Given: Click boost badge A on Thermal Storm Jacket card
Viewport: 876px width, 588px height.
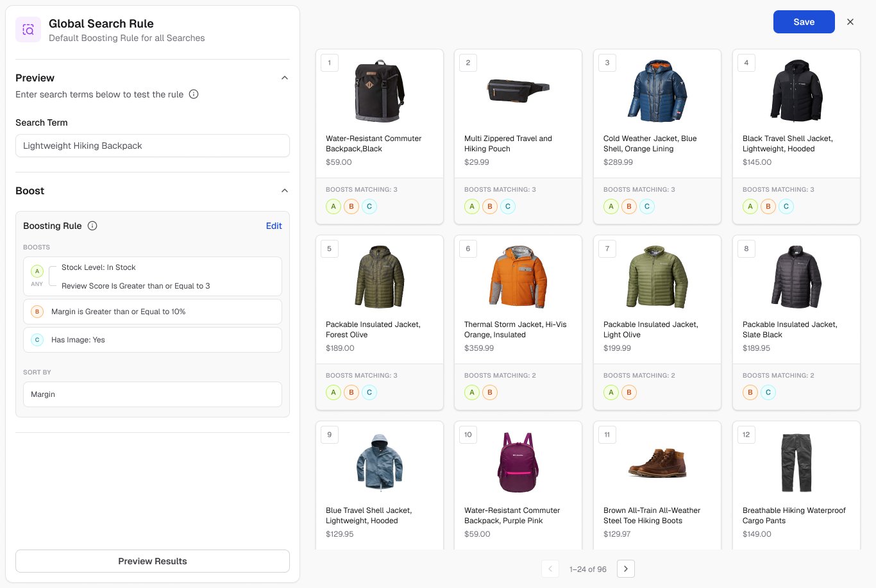Looking at the screenshot, I should 472,392.
